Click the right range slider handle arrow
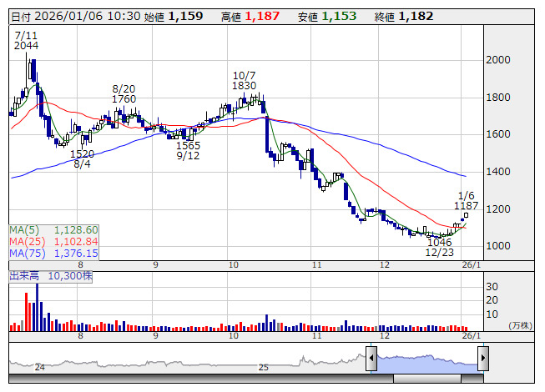This screenshot has height=392, width=545. point(483,358)
